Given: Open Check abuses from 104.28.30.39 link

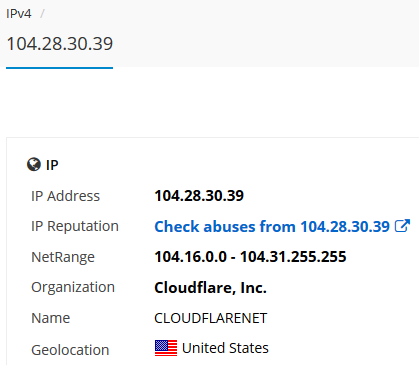Looking at the screenshot, I should pyautogui.click(x=272, y=227).
